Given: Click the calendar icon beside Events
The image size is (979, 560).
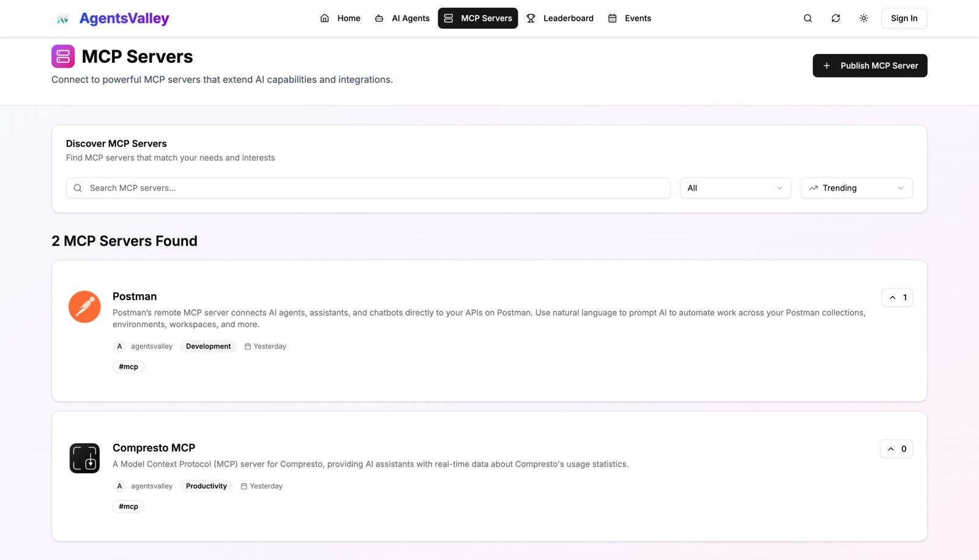Looking at the screenshot, I should [x=612, y=18].
